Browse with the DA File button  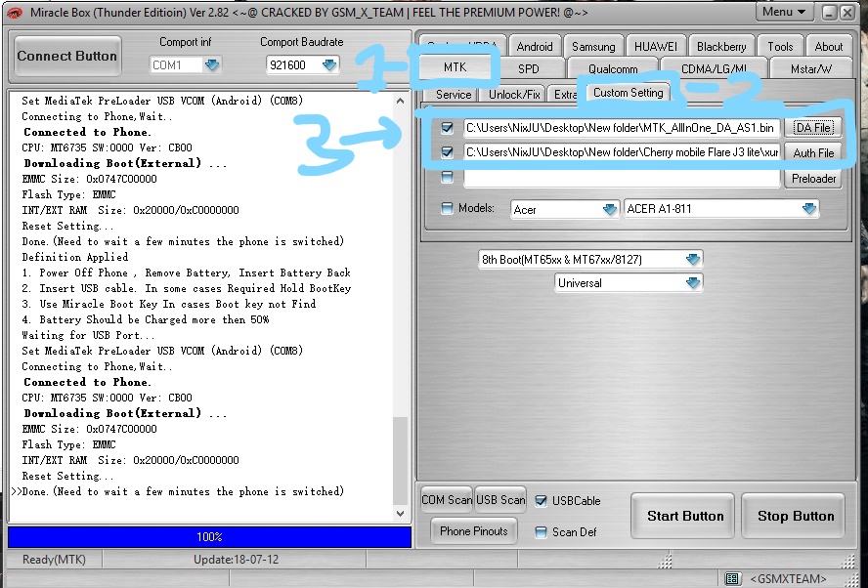pos(813,128)
